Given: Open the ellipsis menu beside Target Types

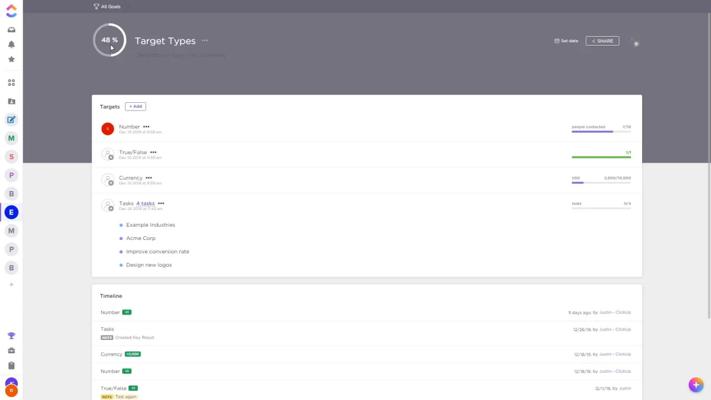Looking at the screenshot, I should click(x=205, y=41).
